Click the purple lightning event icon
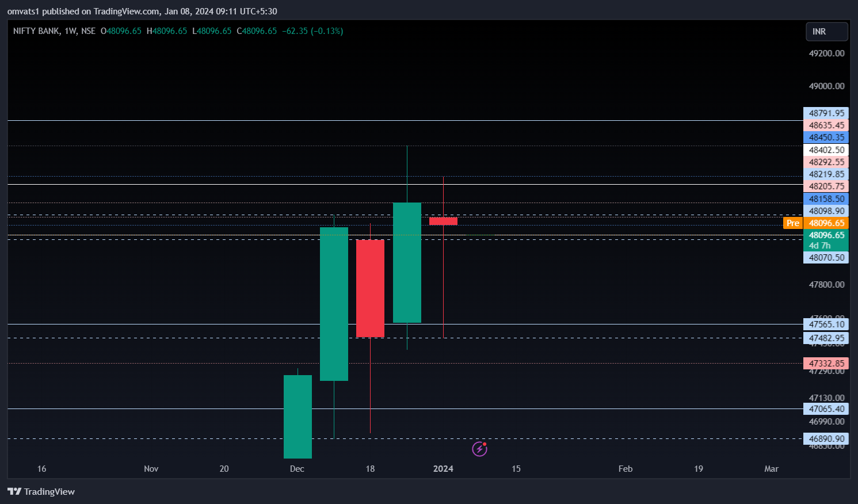Image resolution: width=858 pixels, height=504 pixels. pyautogui.click(x=479, y=449)
